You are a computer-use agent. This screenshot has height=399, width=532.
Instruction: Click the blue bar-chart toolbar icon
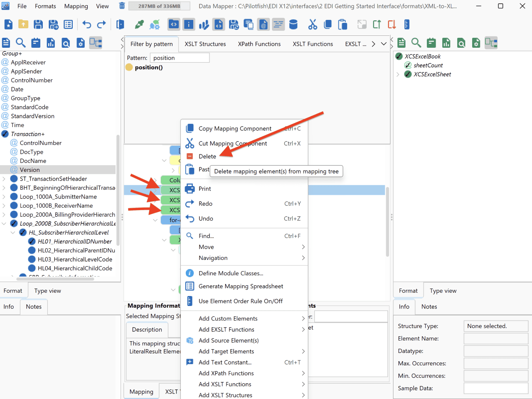204,24
